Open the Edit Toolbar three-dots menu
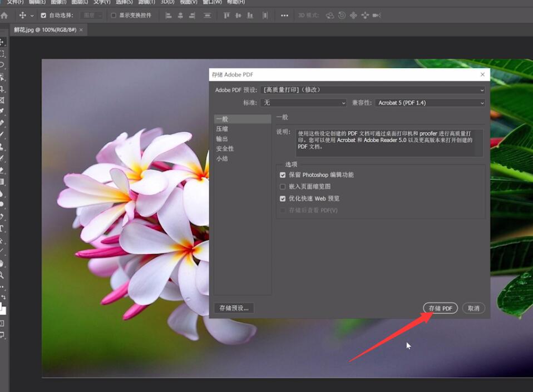This screenshot has height=392, width=533. tap(2, 287)
